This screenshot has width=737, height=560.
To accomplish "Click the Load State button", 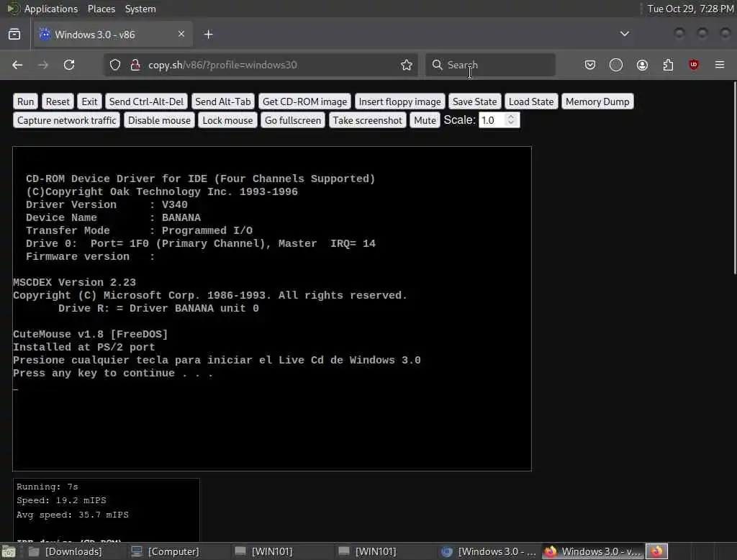I will click(x=531, y=101).
